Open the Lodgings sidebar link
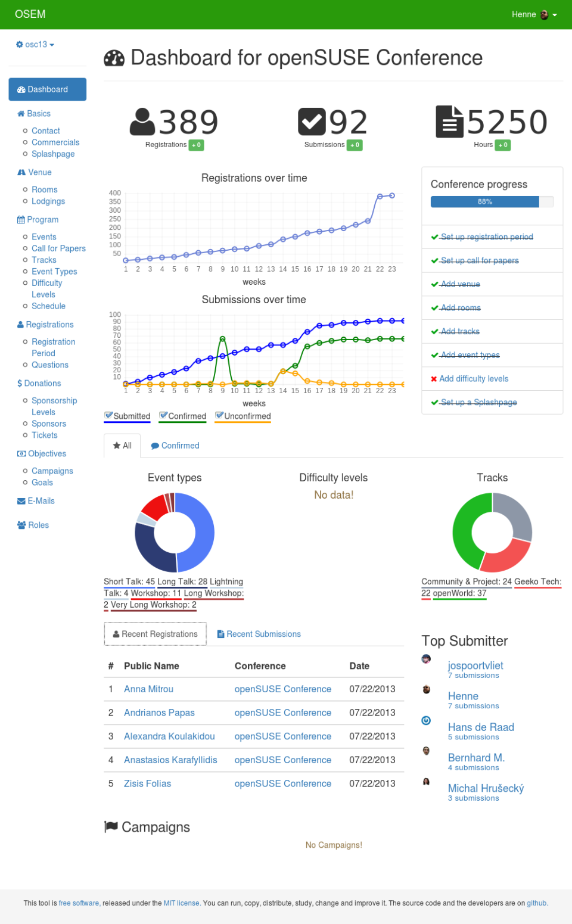Screen dimensions: 572x924 tap(48, 201)
